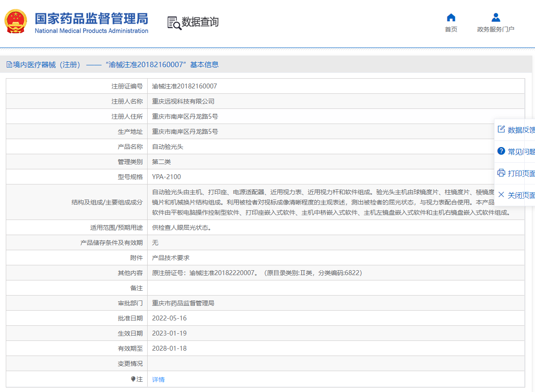
Task: Click the 常见问题 question mark icon
Action: (x=501, y=151)
